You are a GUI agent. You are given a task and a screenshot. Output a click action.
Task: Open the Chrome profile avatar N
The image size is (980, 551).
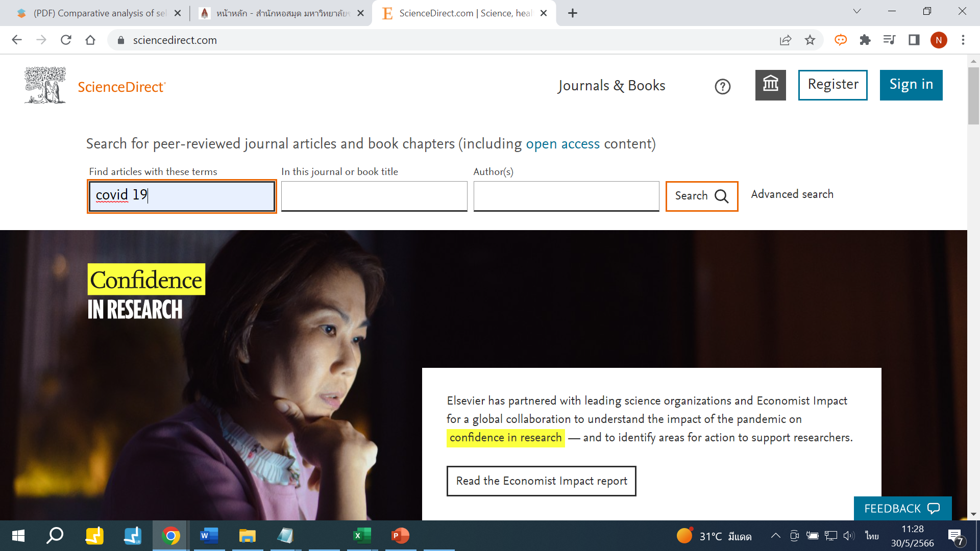coord(939,40)
